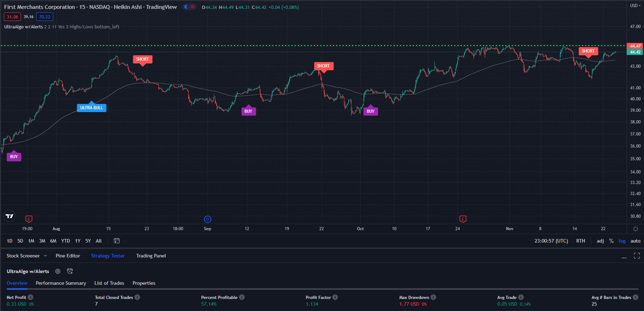Click the red earnings marker near Oct 24
Image resolution: width=644 pixels, height=311 pixels.
tap(463, 219)
